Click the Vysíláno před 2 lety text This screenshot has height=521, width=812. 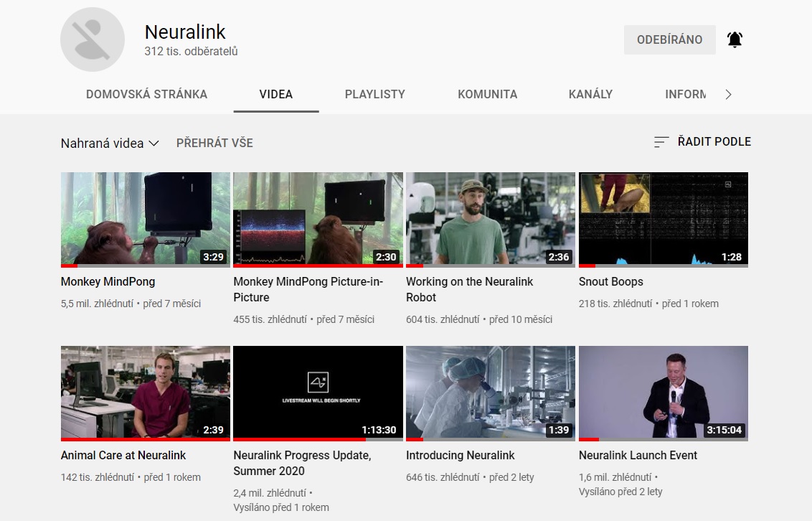pyautogui.click(x=620, y=492)
